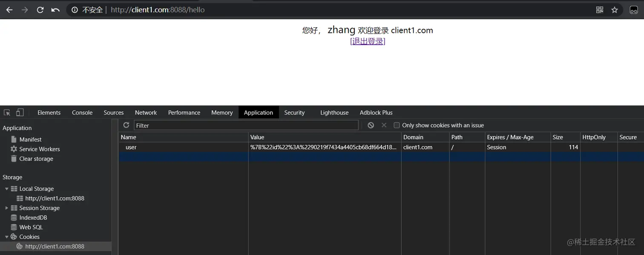Viewport: 644px width, 255px height.
Task: Switch to the Performance tab
Action: pos(184,113)
